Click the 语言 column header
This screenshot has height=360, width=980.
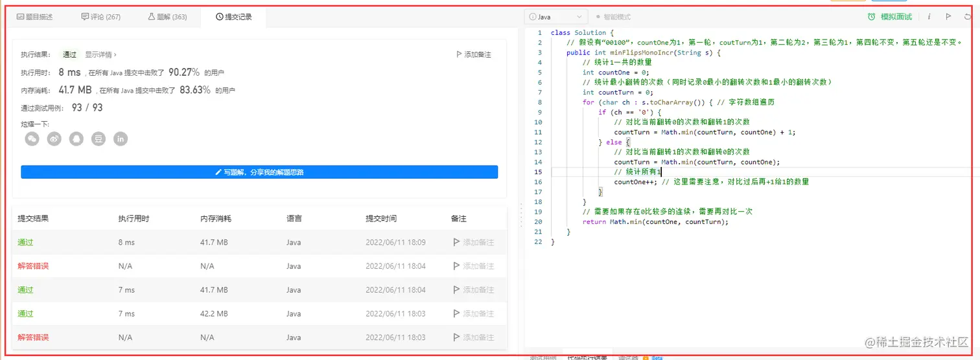point(294,219)
